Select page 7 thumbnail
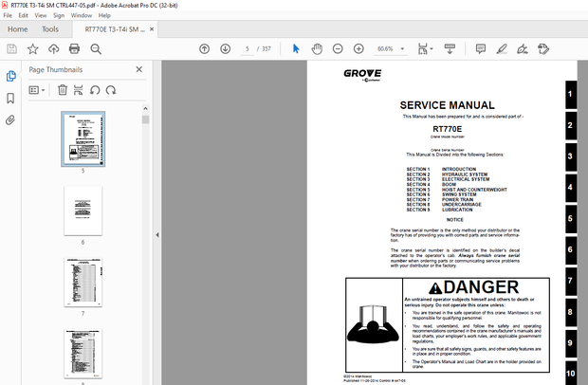The width and height of the screenshot is (588, 385). point(83,283)
